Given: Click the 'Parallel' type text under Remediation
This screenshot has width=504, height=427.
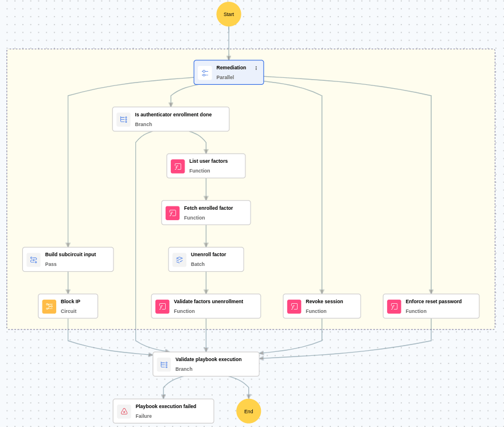Looking at the screenshot, I should (225, 77).
